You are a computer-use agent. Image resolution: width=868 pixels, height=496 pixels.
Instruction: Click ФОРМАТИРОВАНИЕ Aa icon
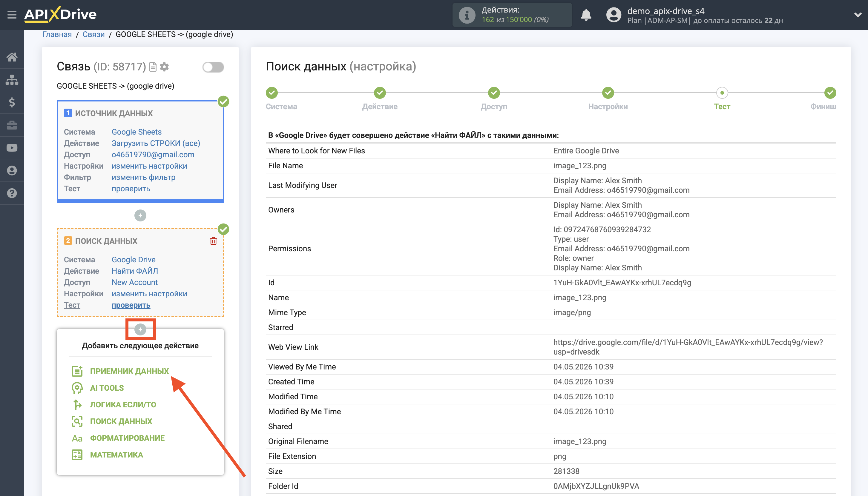point(77,438)
